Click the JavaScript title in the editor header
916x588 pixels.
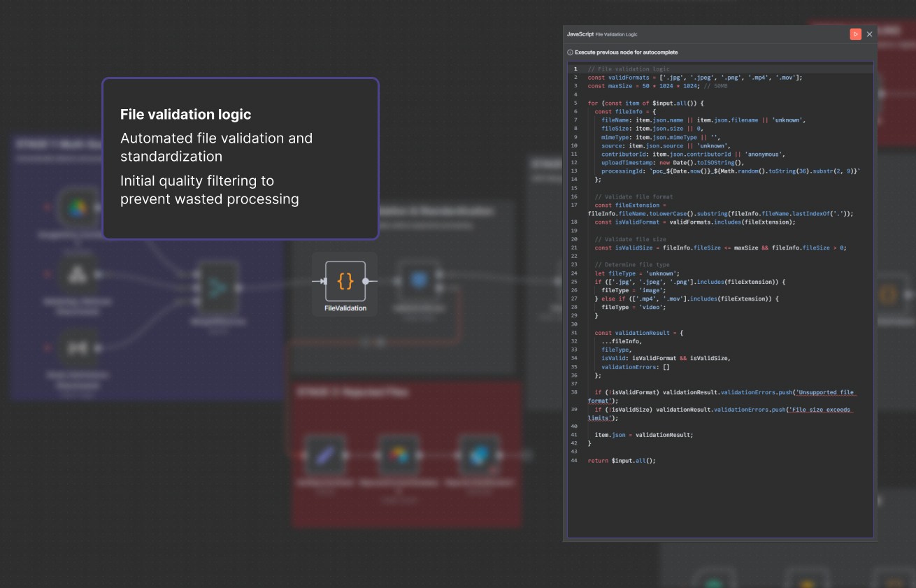pos(580,34)
